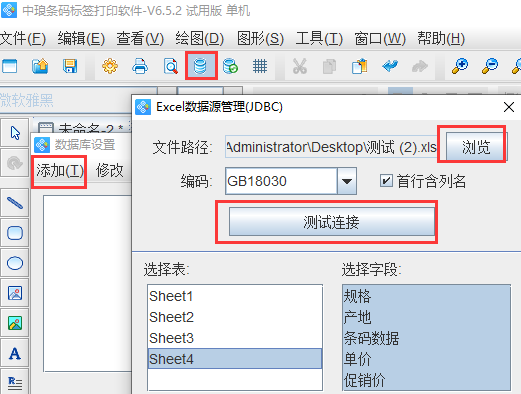Click the save floppy disk icon
The width and height of the screenshot is (521, 394).
[x=70, y=66]
